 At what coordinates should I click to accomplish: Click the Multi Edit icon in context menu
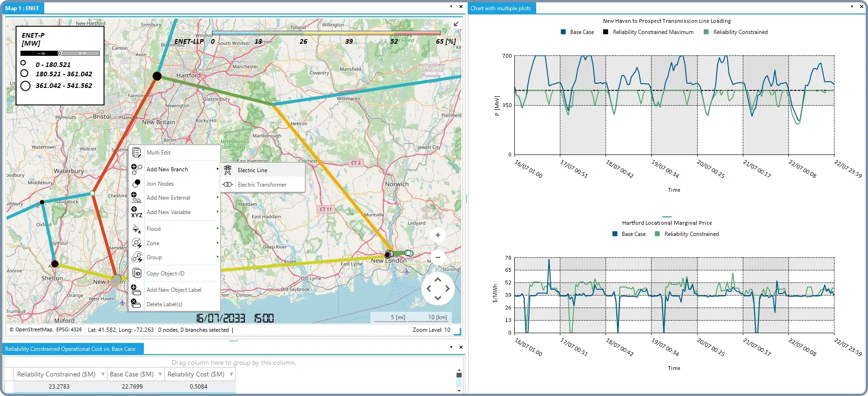(137, 153)
